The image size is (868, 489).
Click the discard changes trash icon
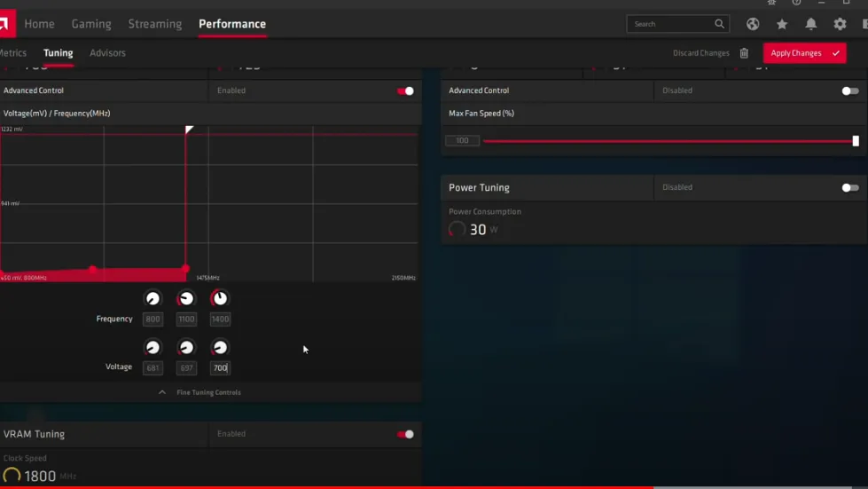coord(744,53)
